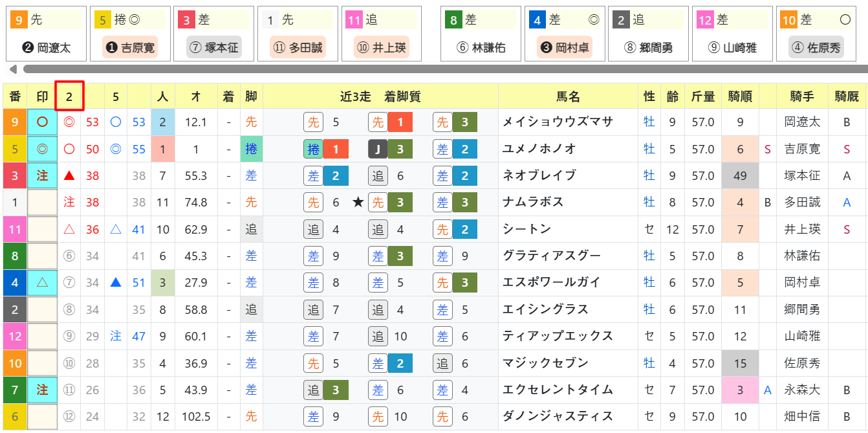Toggle the 印 mark box for ユメノホノオ
868x433 pixels.
pyautogui.click(x=42, y=150)
